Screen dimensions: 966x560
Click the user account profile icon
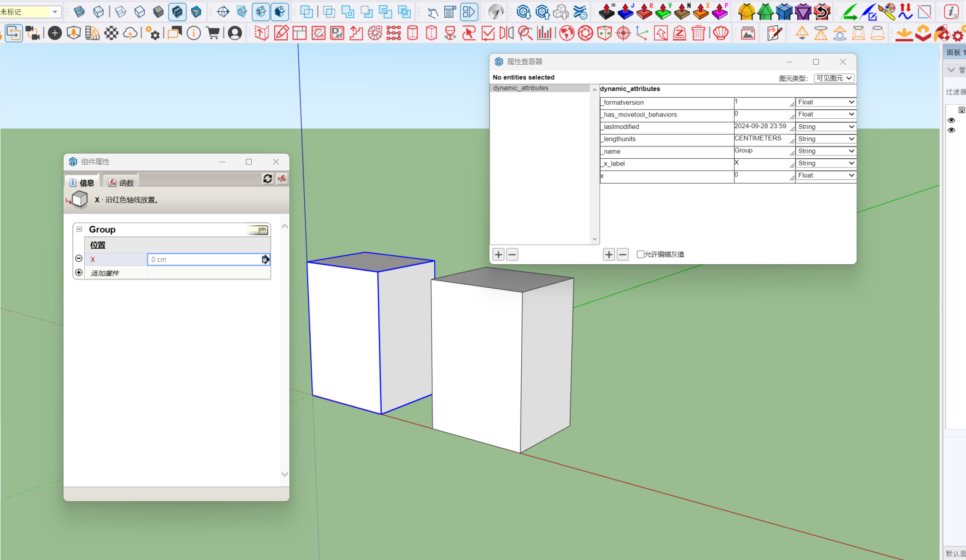coord(235,33)
